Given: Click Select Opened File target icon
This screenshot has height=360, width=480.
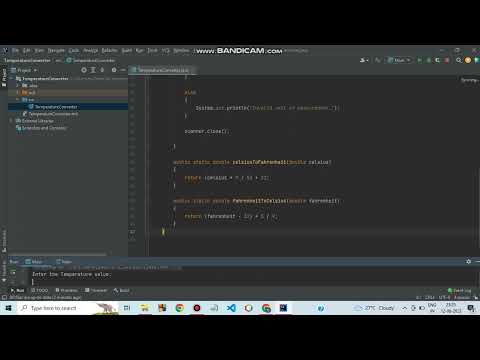Looking at the screenshot, I should [x=84, y=70].
